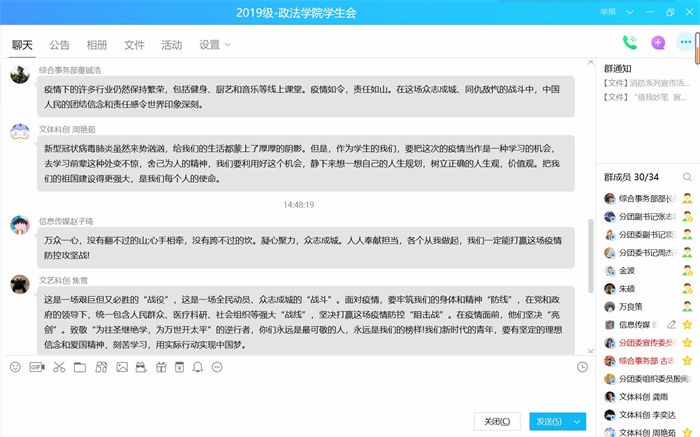Select member 分团委书记周杰 in list
This screenshot has height=437, width=700.
[648, 253]
